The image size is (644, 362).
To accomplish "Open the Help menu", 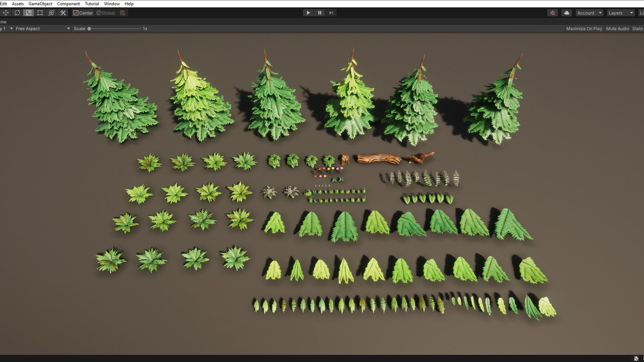I will point(129,4).
